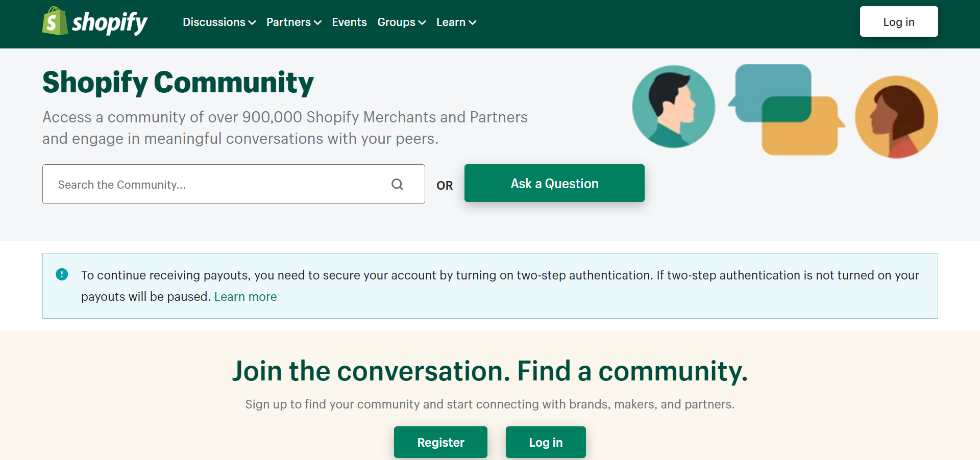This screenshot has width=980, height=460.
Task: Click the female avatar illustration
Action: pyautogui.click(x=896, y=117)
